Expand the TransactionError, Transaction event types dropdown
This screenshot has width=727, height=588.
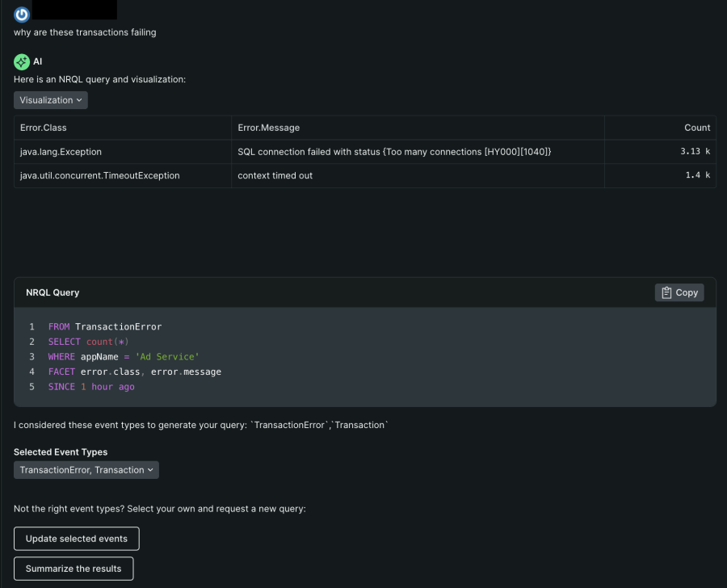click(86, 470)
